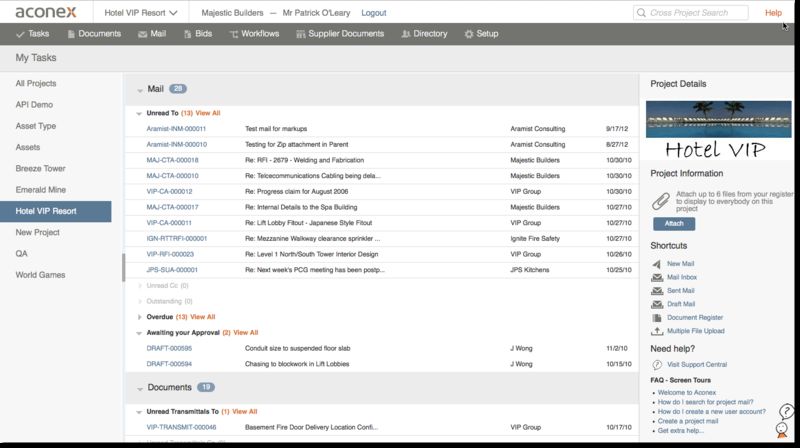Open mail Aramist-INM-000011
The height and width of the screenshot is (448, 800).
[x=176, y=129]
